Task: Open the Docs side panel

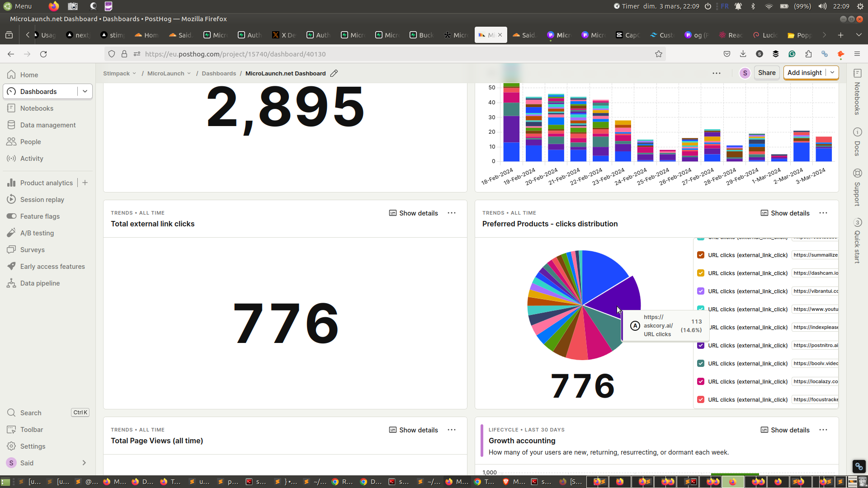Action: click(857, 142)
